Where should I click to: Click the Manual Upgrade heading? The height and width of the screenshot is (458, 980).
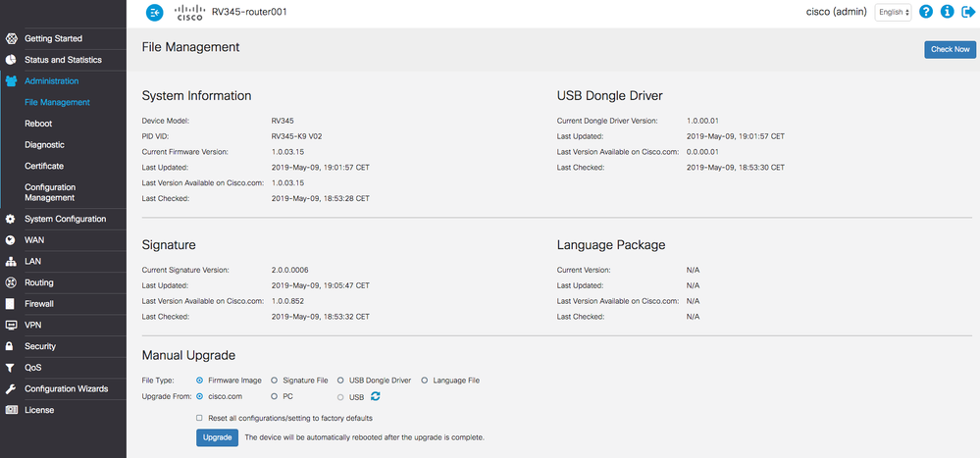188,356
